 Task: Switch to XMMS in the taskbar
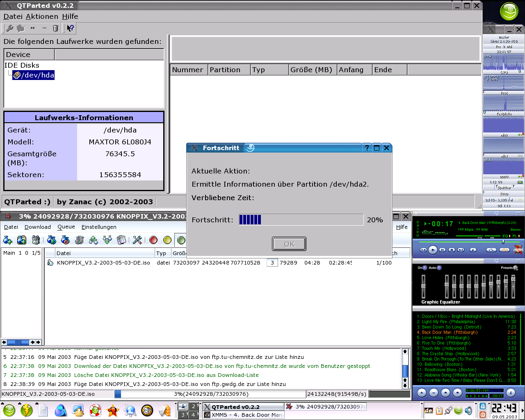[x=243, y=415]
